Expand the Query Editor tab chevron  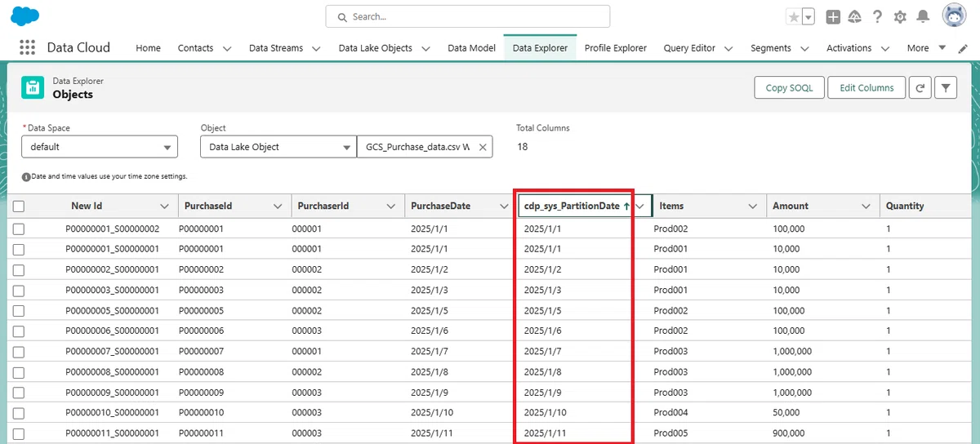tap(728, 48)
